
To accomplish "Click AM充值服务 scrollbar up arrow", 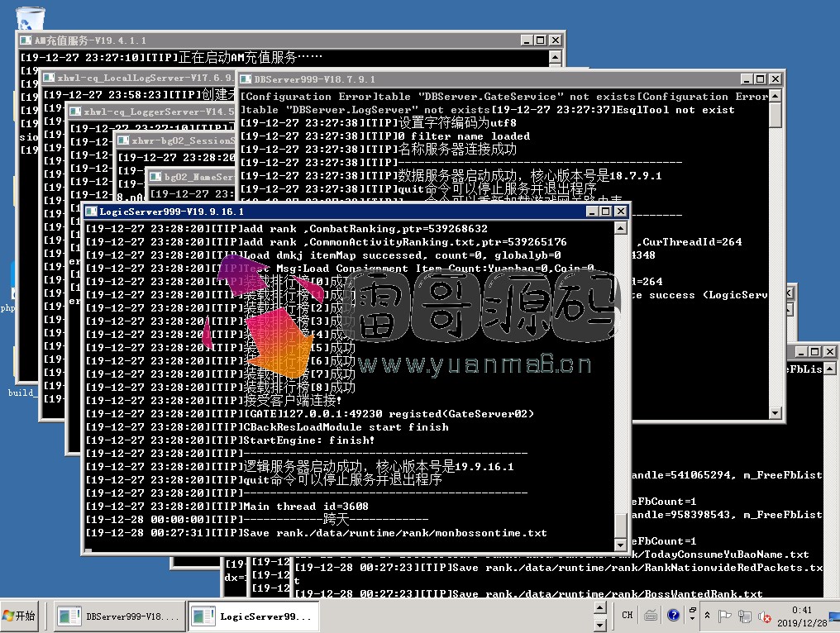I will click(x=556, y=57).
